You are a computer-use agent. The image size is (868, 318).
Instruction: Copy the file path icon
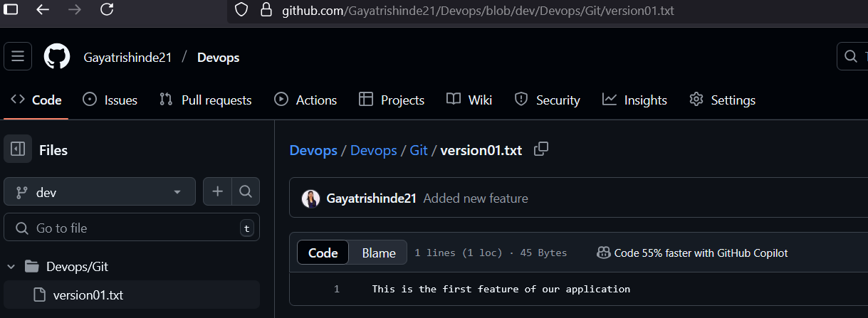(541, 149)
